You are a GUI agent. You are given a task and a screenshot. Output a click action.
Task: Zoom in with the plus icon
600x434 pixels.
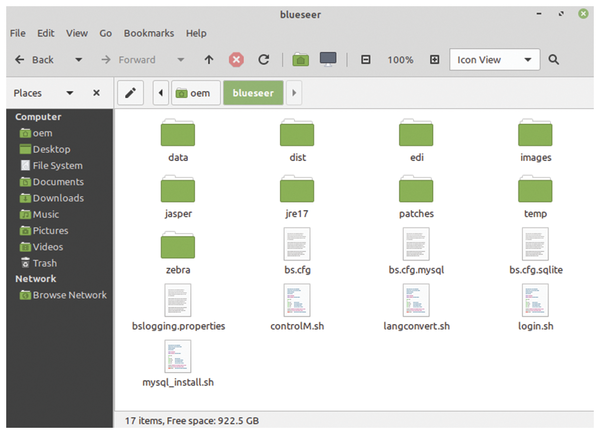tap(435, 60)
